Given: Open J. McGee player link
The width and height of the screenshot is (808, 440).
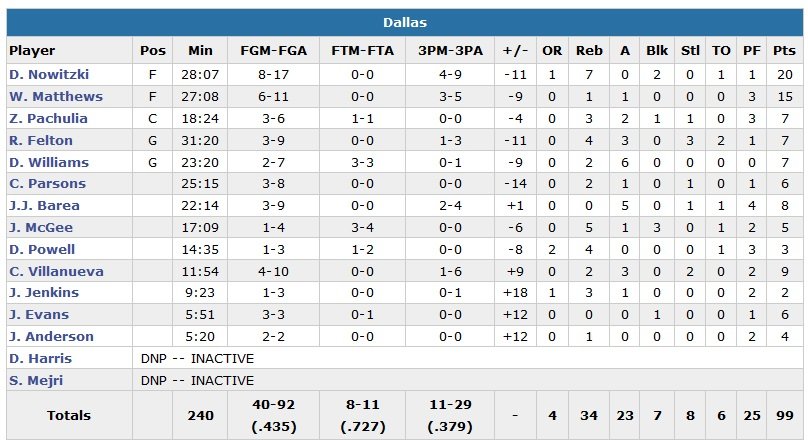Looking at the screenshot, I should coord(41,228).
